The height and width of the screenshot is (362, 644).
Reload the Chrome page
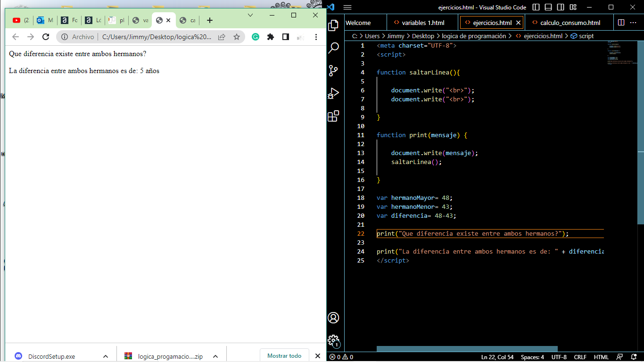pyautogui.click(x=46, y=37)
